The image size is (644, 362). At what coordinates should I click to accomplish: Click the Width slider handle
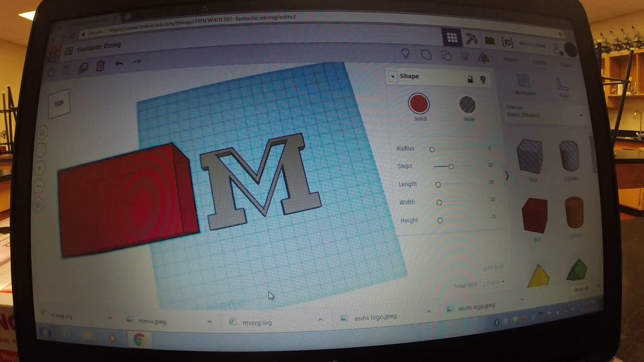click(x=439, y=203)
